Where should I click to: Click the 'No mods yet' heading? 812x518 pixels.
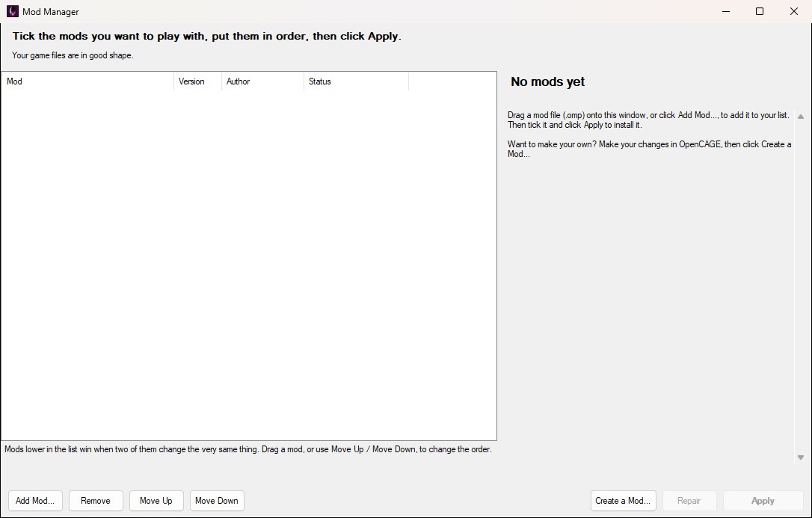pyautogui.click(x=548, y=81)
